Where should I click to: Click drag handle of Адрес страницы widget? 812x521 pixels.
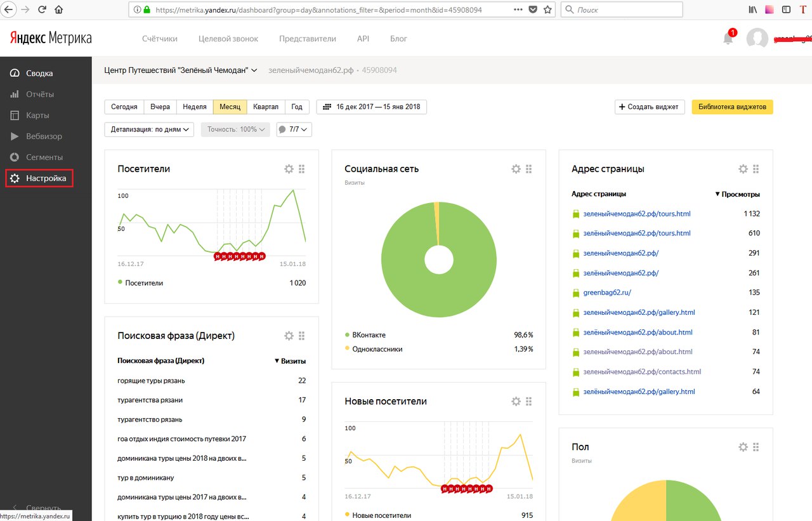(x=756, y=169)
